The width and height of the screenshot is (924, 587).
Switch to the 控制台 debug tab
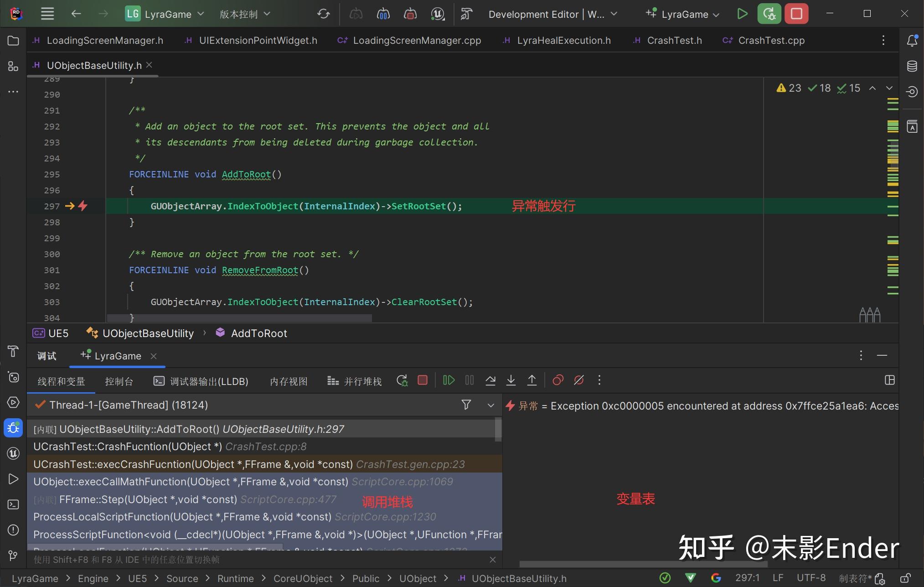(x=119, y=381)
